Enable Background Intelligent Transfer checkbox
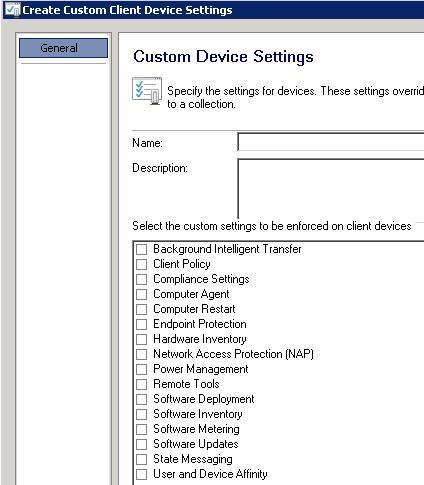 (x=141, y=249)
